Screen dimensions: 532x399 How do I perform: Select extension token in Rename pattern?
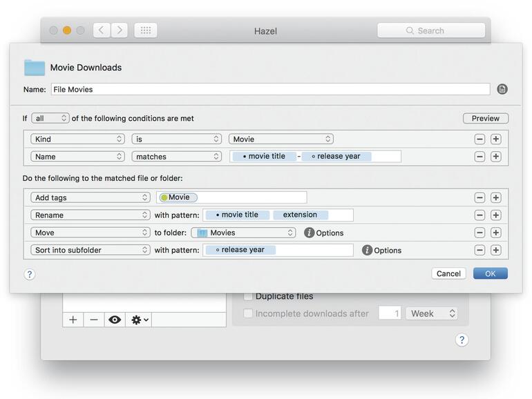coord(301,215)
